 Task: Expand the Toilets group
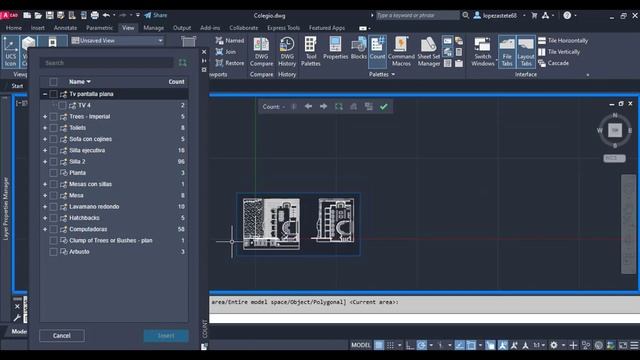(x=45, y=128)
